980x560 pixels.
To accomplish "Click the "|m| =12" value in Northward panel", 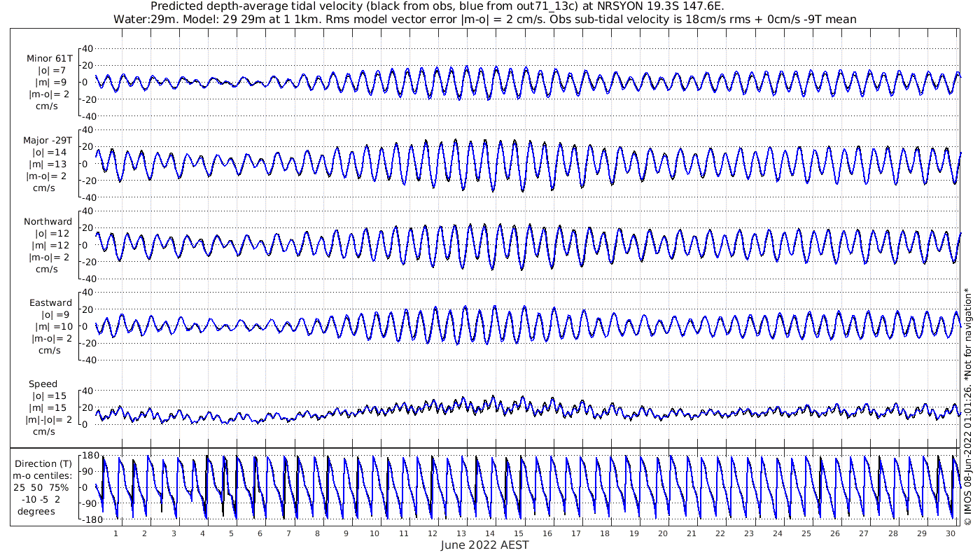I will tap(49, 245).
